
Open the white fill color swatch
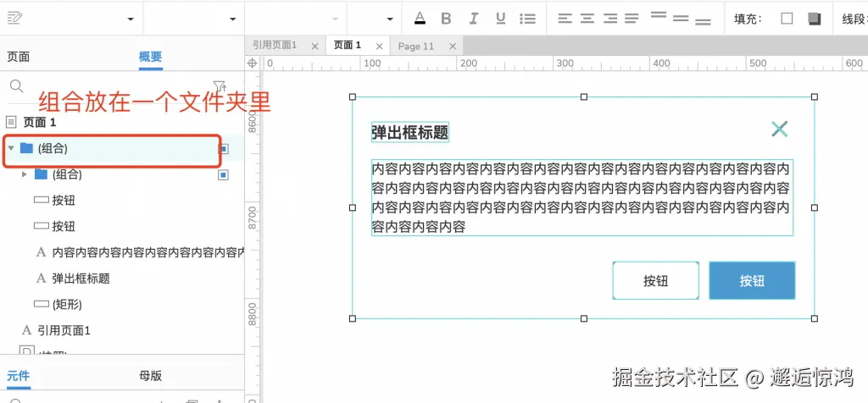pyautogui.click(x=787, y=19)
